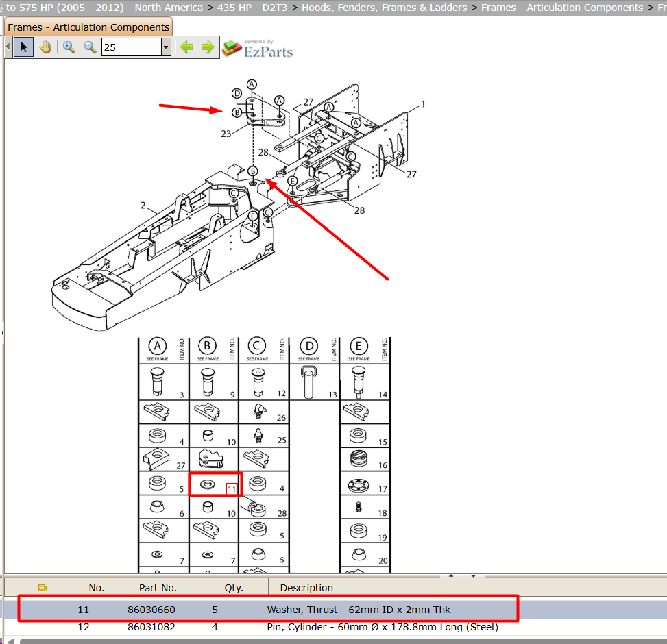Open Hoods, Fenders, Frames & Ladders breadcrumb
The height and width of the screenshot is (644, 667).
tap(384, 8)
